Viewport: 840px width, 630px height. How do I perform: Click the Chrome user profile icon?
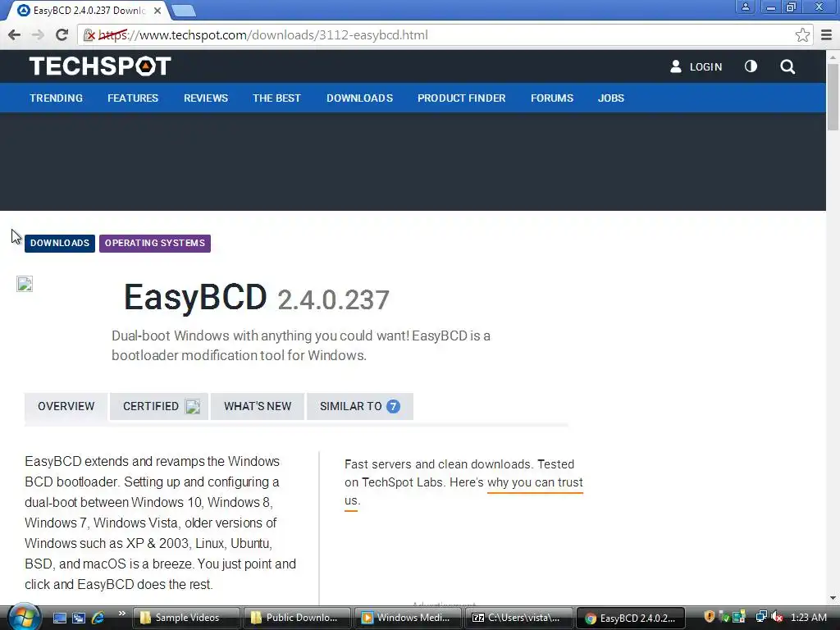[x=745, y=7]
